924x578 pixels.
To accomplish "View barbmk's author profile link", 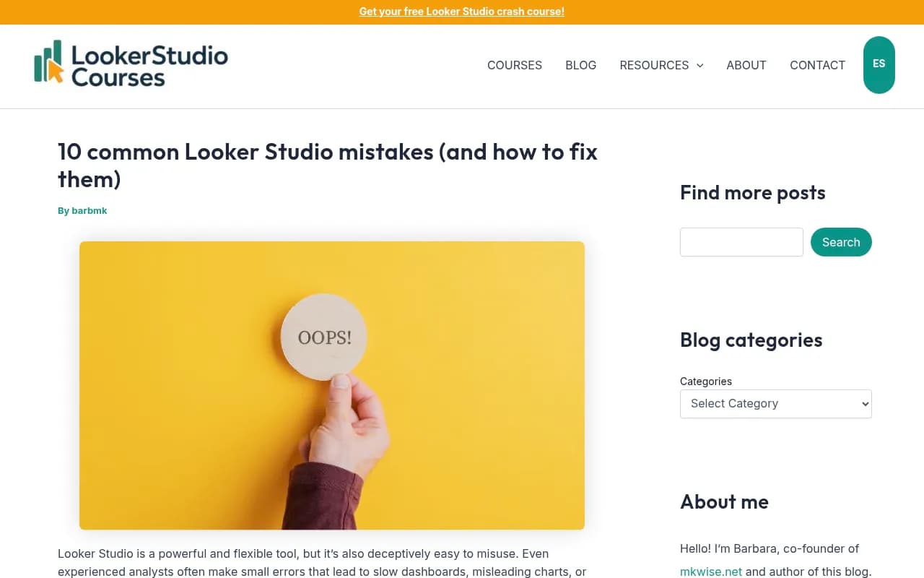I will [89, 210].
